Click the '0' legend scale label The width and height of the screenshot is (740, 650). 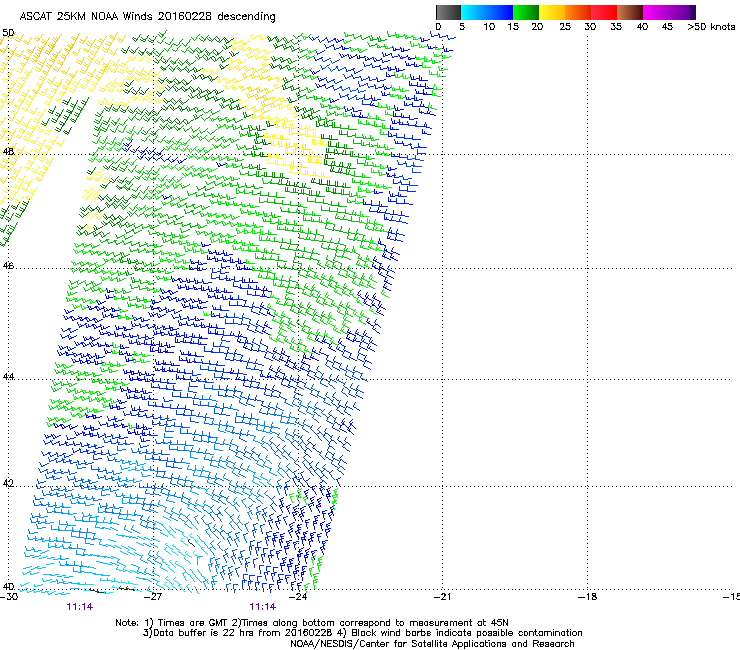click(x=438, y=27)
